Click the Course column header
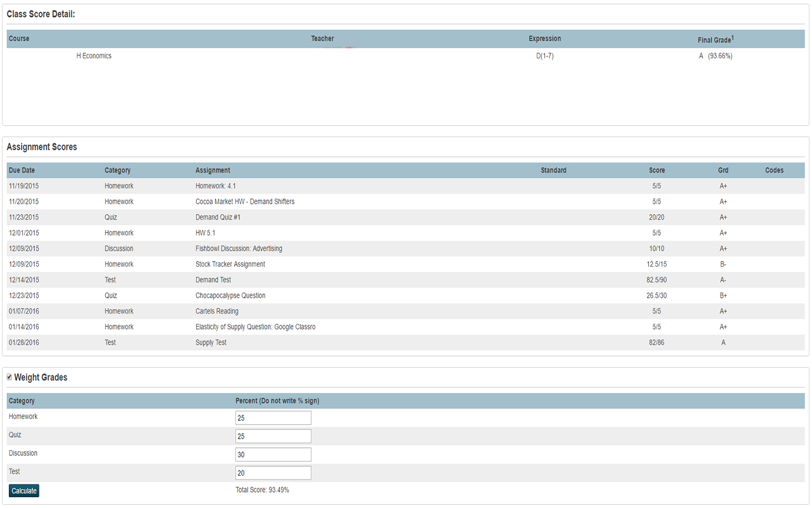812x508 pixels. click(19, 39)
